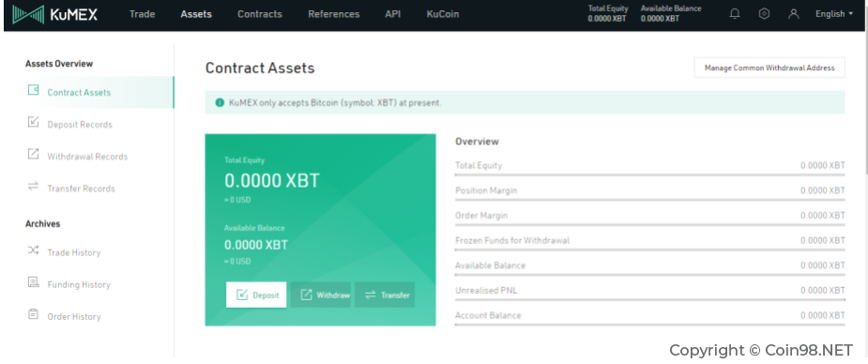The height and width of the screenshot is (364, 868).
Task: Click the Deposit Records sidebar icon
Action: (33, 122)
